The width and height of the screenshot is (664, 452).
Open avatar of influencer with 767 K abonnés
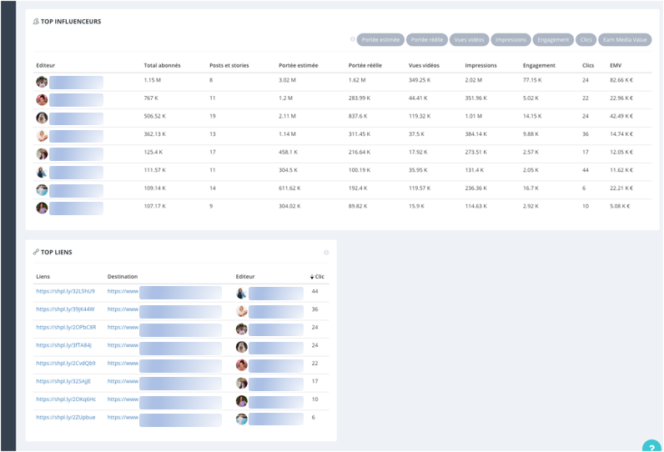point(42,100)
